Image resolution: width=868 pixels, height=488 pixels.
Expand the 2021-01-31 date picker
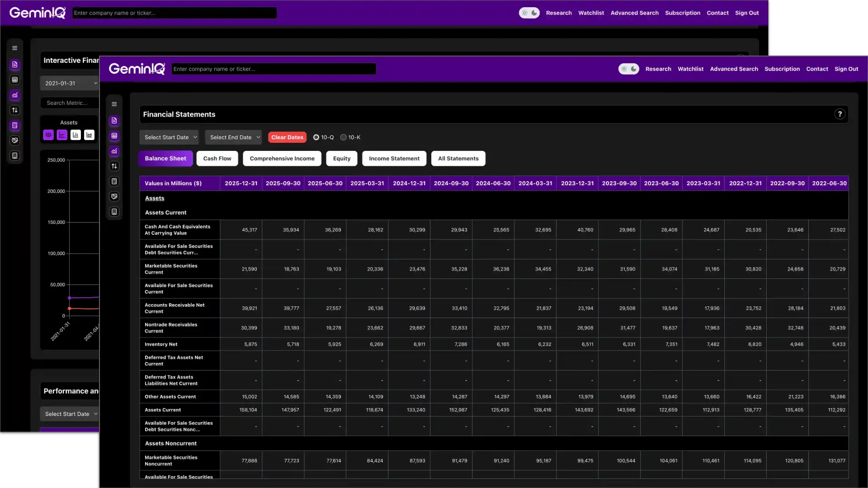(x=70, y=83)
